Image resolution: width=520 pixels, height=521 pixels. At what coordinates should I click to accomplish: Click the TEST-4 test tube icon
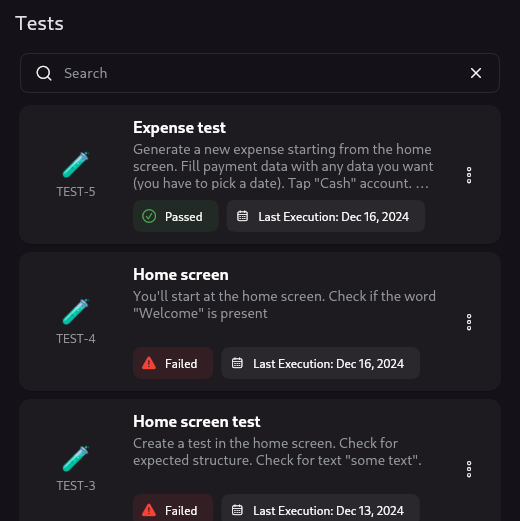click(x=76, y=311)
